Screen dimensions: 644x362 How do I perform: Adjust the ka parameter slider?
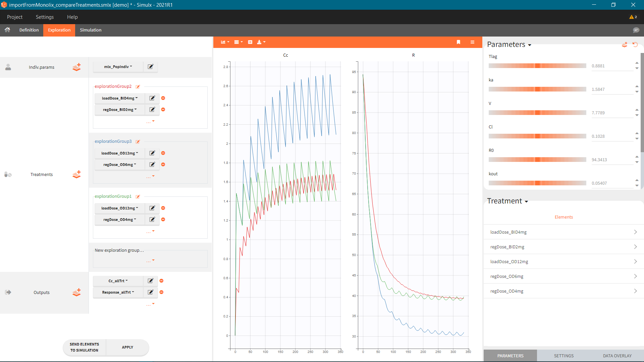coord(537,89)
